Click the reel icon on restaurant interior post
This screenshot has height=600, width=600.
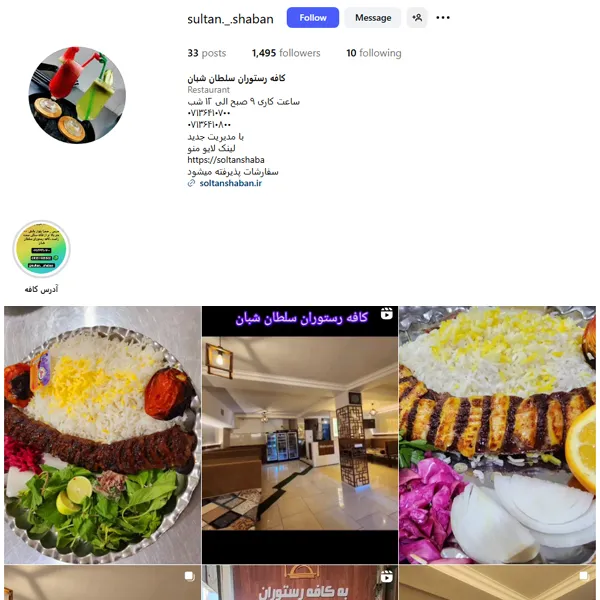coord(386,313)
